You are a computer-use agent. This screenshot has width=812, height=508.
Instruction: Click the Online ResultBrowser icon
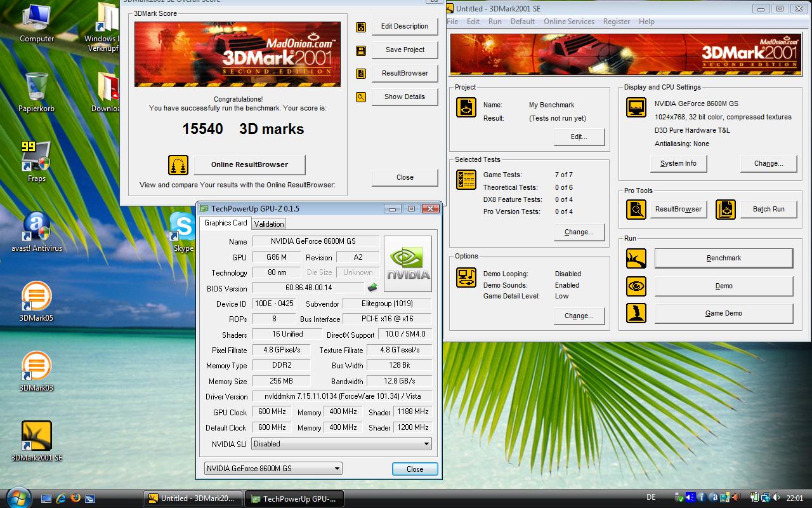[178, 165]
